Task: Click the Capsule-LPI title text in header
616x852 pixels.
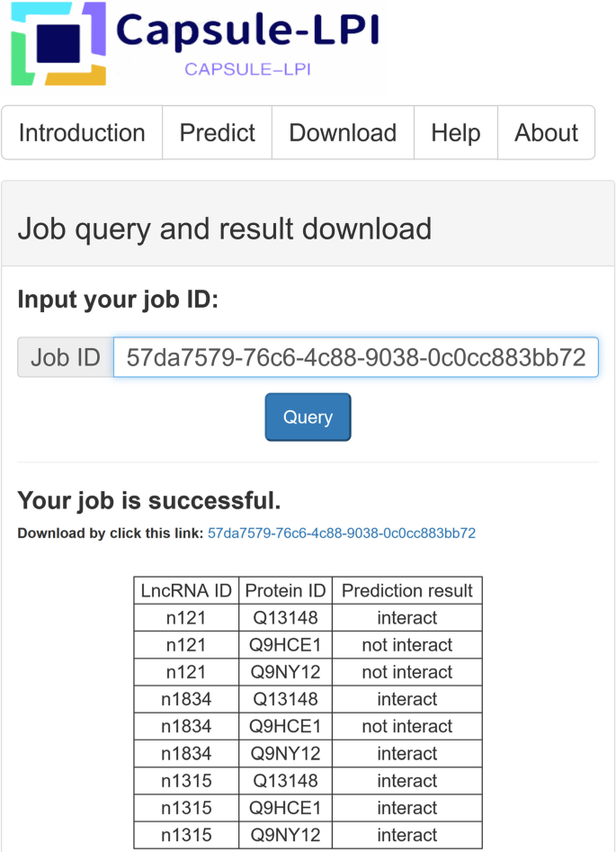Action: point(247,31)
